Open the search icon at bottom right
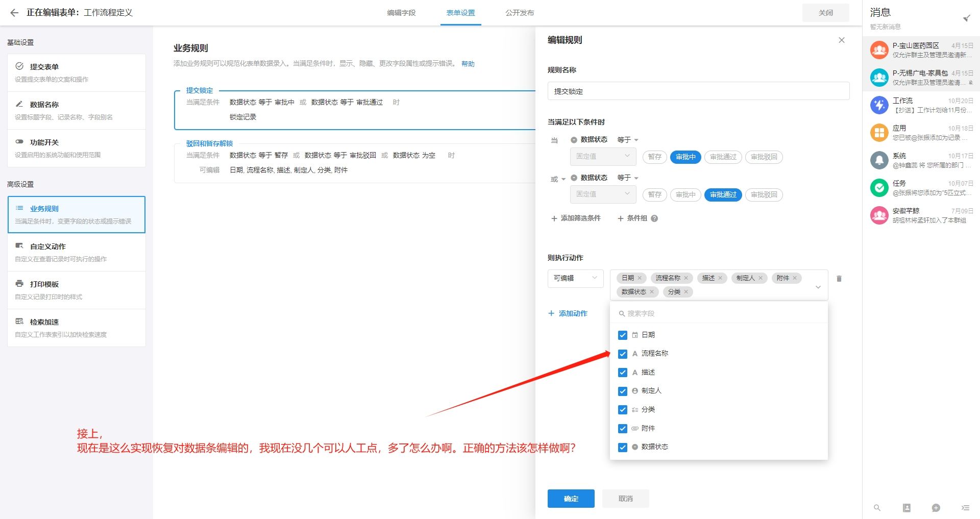 click(x=877, y=508)
